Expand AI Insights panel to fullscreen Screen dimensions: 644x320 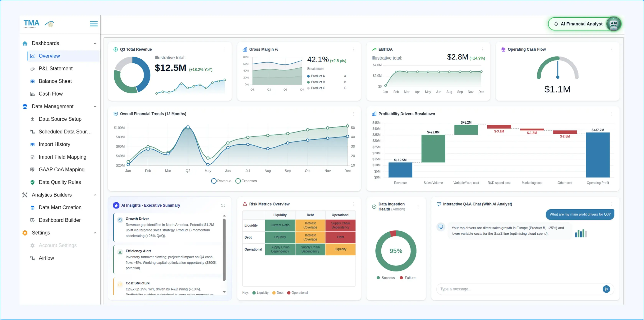(223, 205)
